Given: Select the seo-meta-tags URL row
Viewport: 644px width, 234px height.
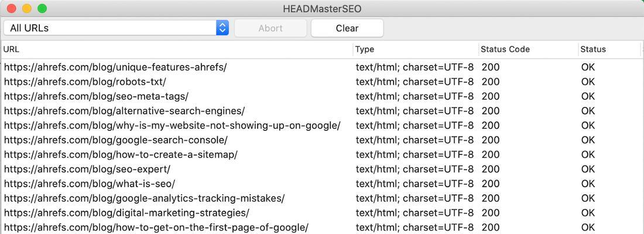Looking at the screenshot, I should click(x=96, y=96).
